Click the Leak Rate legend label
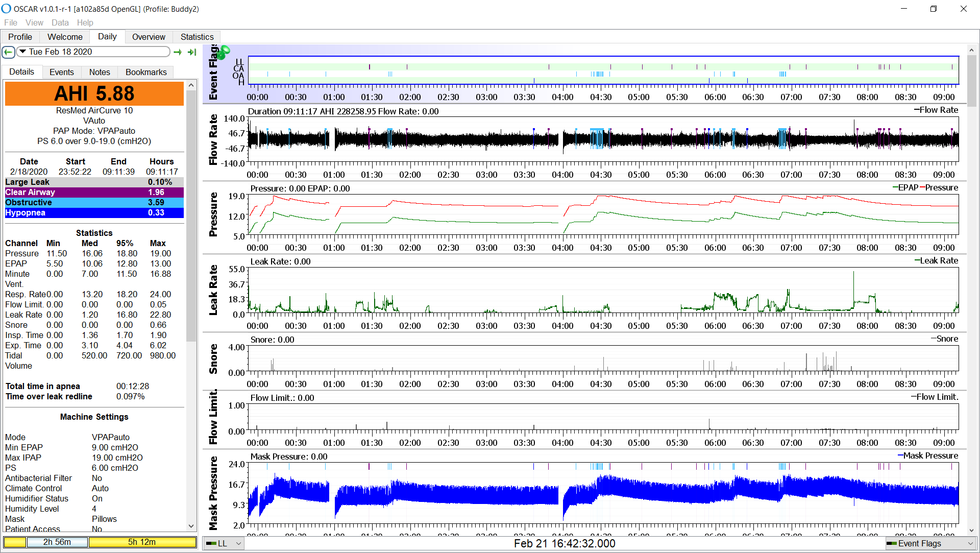Image resolution: width=980 pixels, height=553 pixels. (939, 260)
